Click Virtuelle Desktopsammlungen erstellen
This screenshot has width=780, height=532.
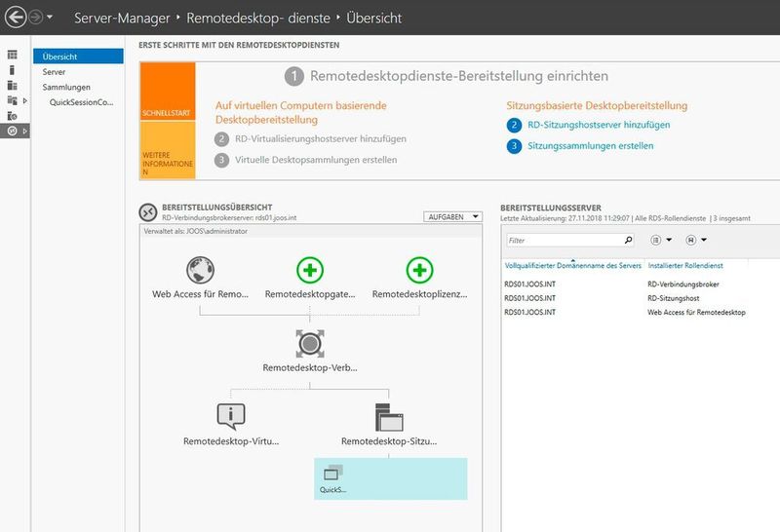click(316, 160)
